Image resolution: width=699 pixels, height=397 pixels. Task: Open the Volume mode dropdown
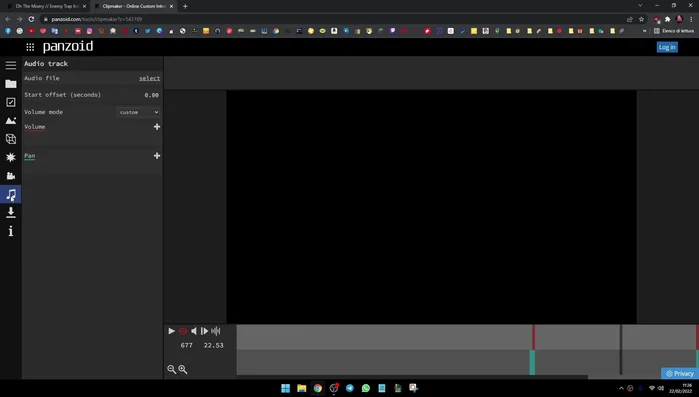pos(139,112)
